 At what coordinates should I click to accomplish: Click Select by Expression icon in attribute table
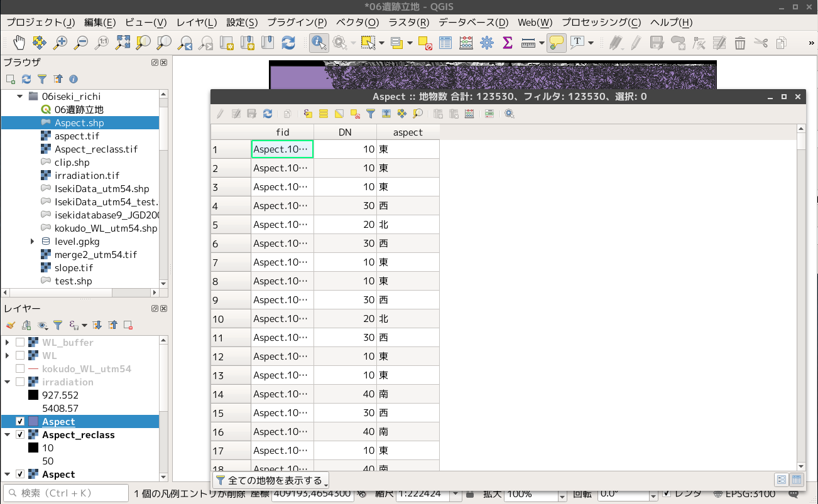[308, 114]
